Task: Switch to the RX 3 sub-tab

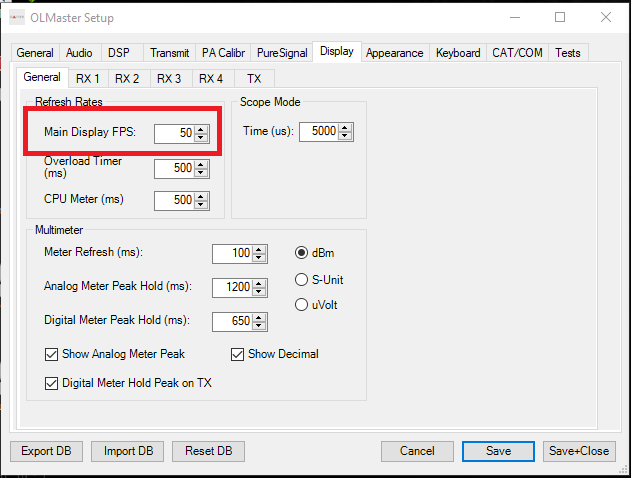Action: [x=169, y=78]
